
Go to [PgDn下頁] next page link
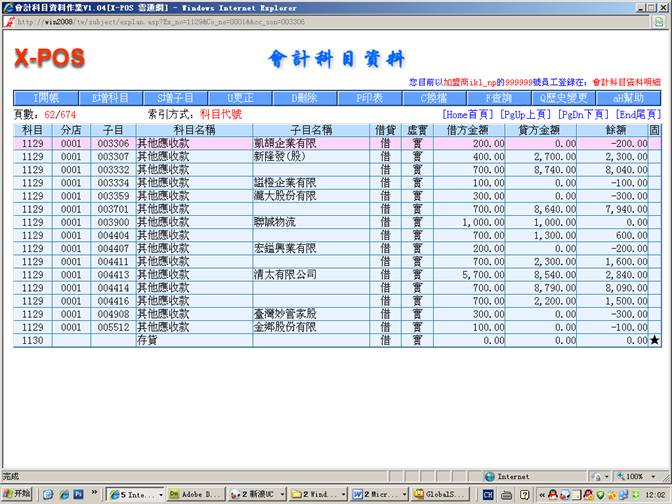pos(584,115)
